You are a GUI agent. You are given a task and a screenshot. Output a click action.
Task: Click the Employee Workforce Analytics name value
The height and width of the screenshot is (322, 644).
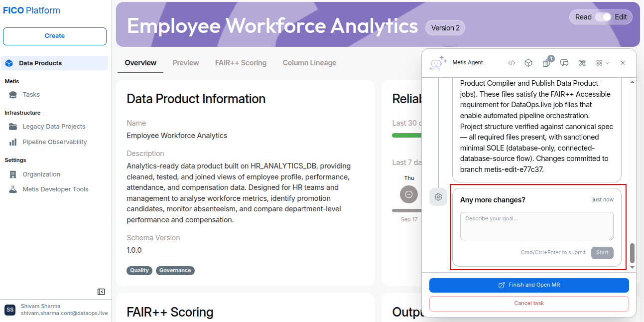177,136
